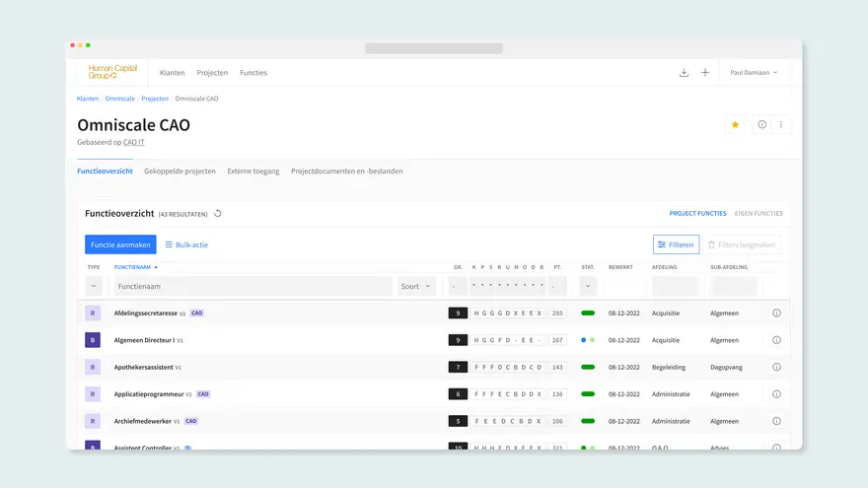Open Algemeen Directeur I function name
868x488 pixels.
pyautogui.click(x=144, y=340)
